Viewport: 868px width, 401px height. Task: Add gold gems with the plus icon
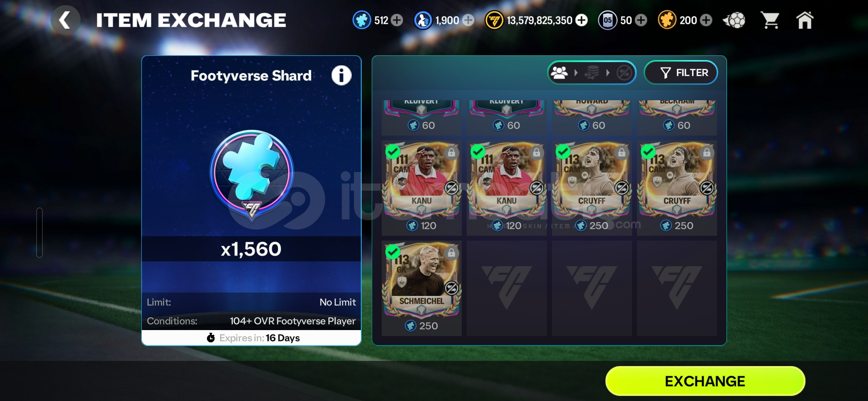click(x=706, y=20)
